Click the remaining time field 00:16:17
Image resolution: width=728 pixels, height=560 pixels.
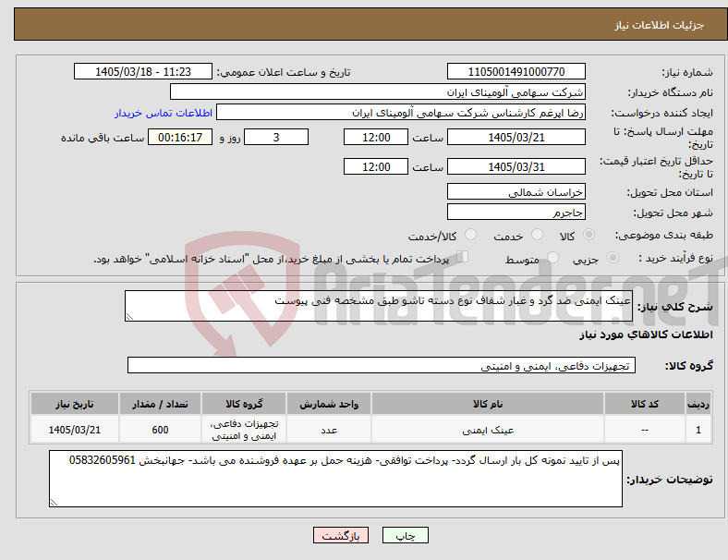point(180,137)
